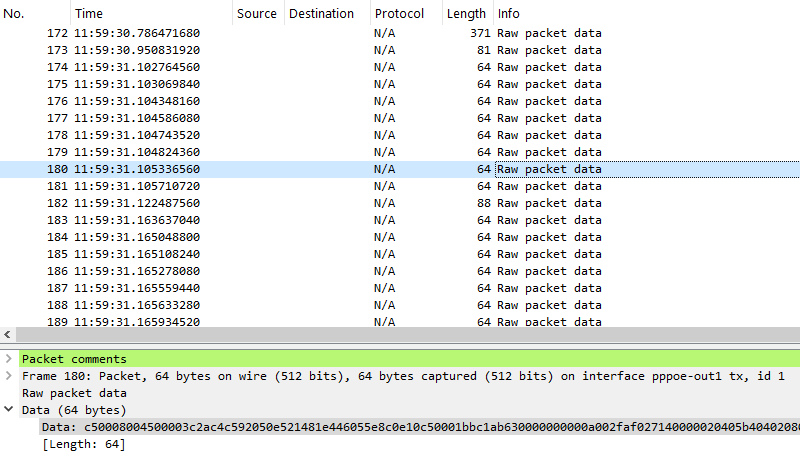Click timestamp 11:59:31.122487560

[x=137, y=203]
